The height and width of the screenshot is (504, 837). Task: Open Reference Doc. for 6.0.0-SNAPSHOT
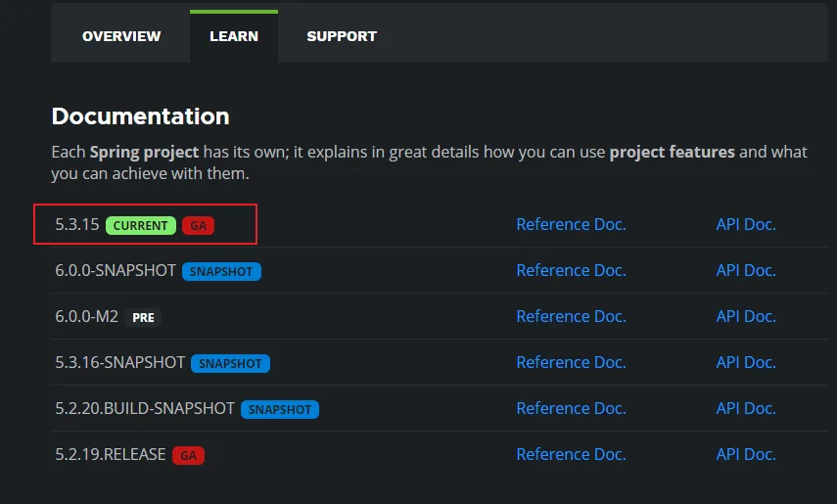point(571,270)
